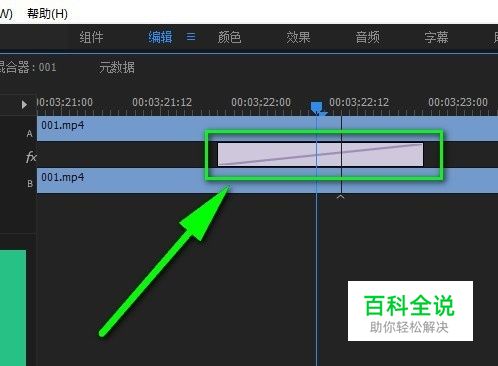The image size is (498, 366).
Task: Click timecode 00:03:23:00 on the ruler
Action: (458, 102)
